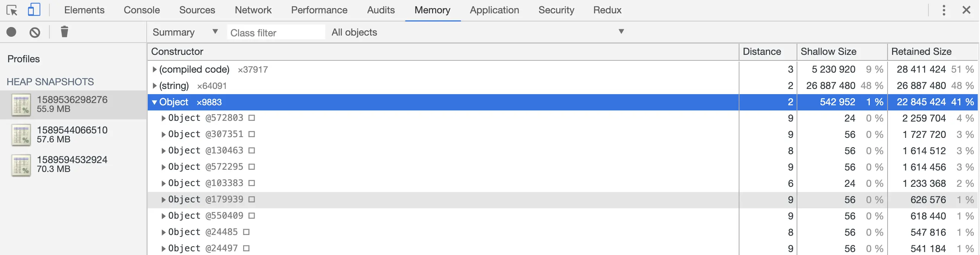This screenshot has width=980, height=255.
Task: Select the 55.9 MB heap snapshot
Action: (x=72, y=105)
